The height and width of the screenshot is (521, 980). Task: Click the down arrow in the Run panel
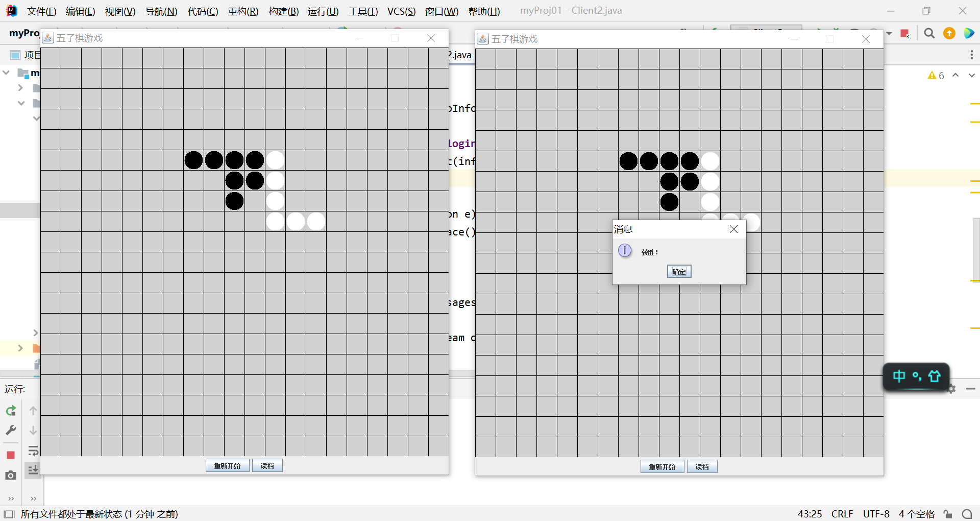(x=33, y=430)
